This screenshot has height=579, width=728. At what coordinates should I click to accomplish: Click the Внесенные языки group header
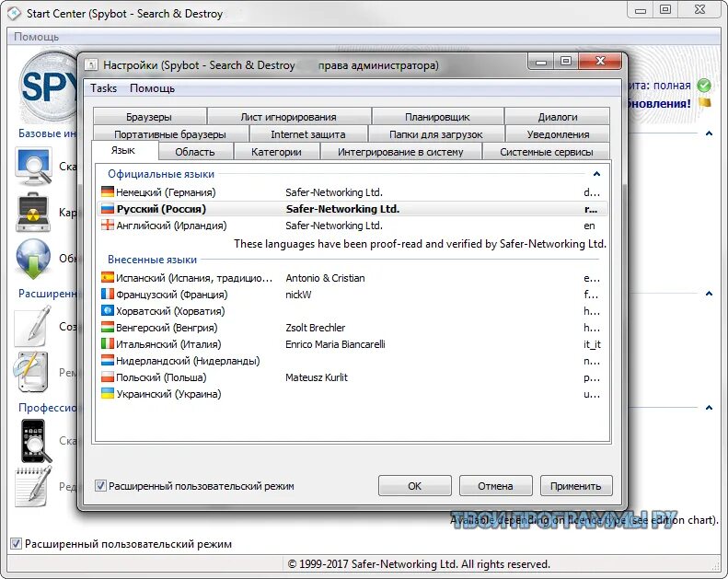click(x=152, y=260)
